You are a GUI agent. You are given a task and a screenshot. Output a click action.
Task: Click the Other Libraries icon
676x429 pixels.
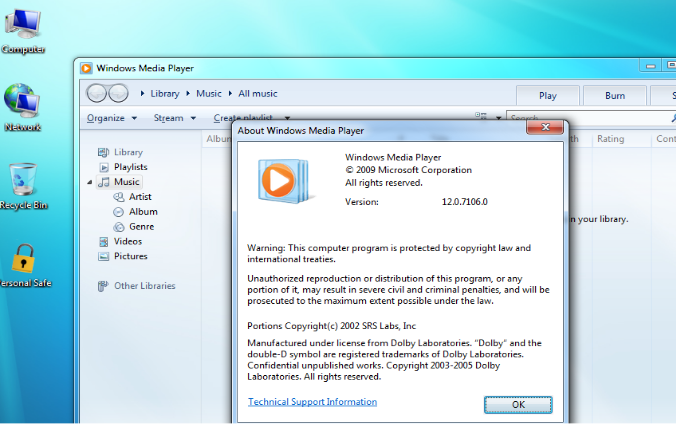click(103, 286)
